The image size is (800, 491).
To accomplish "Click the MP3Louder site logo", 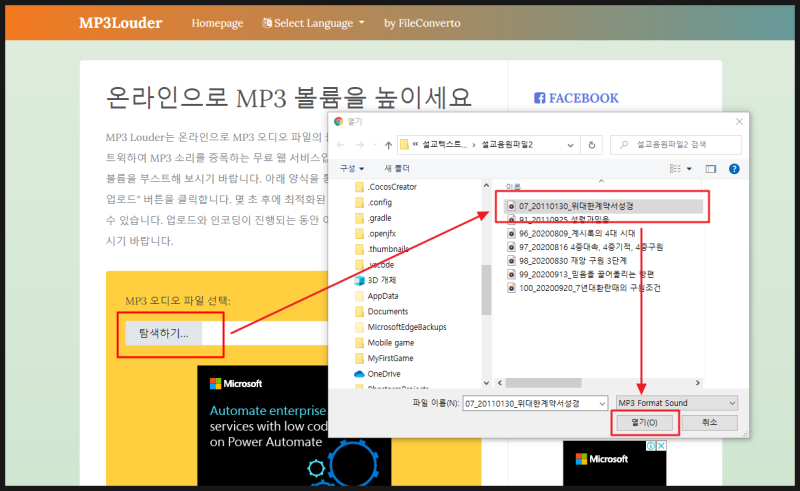I will pos(120,23).
